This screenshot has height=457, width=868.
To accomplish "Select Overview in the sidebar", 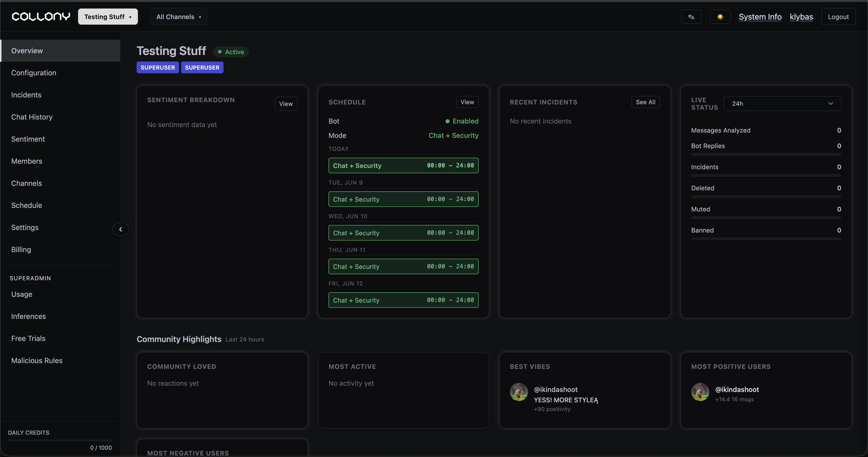I will click(60, 50).
